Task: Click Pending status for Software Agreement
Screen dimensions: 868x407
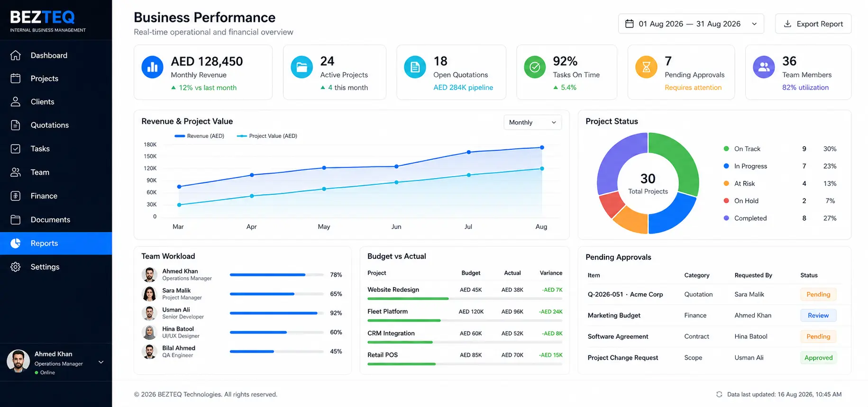Action: click(818, 336)
